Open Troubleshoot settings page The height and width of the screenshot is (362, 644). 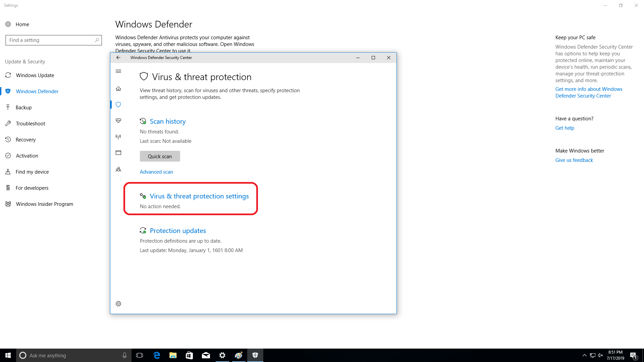coord(30,124)
